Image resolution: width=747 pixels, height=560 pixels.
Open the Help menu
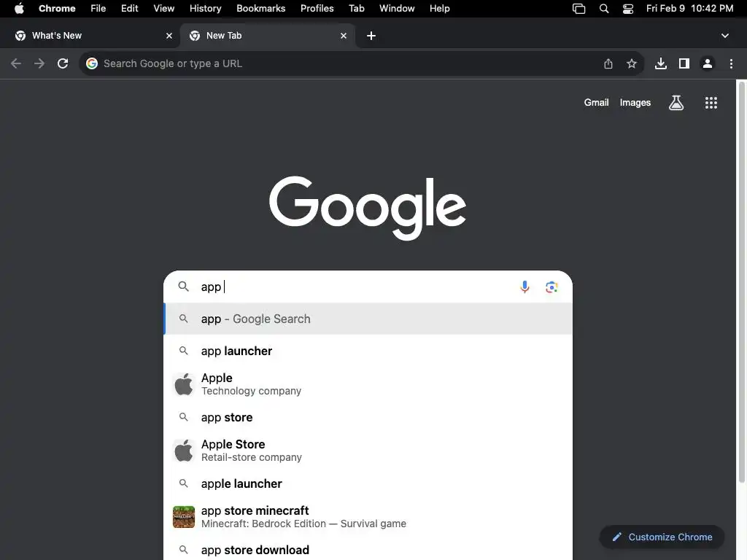439,9
